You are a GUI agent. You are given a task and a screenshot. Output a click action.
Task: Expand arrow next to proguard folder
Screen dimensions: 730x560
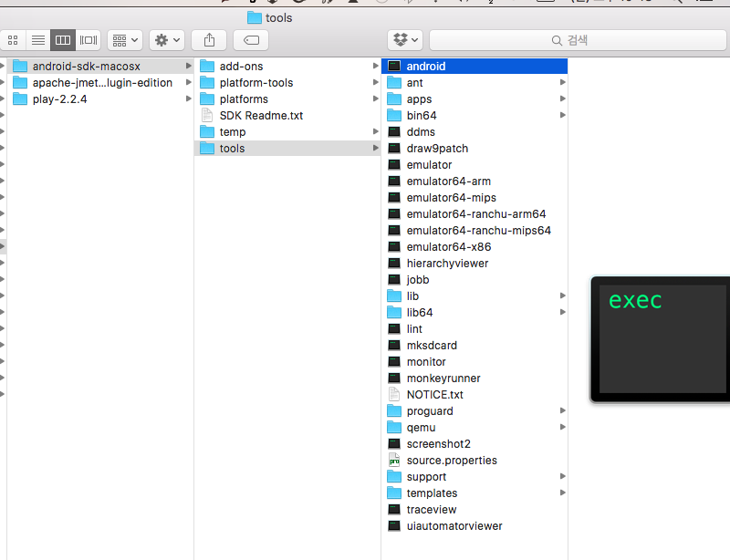pos(563,410)
